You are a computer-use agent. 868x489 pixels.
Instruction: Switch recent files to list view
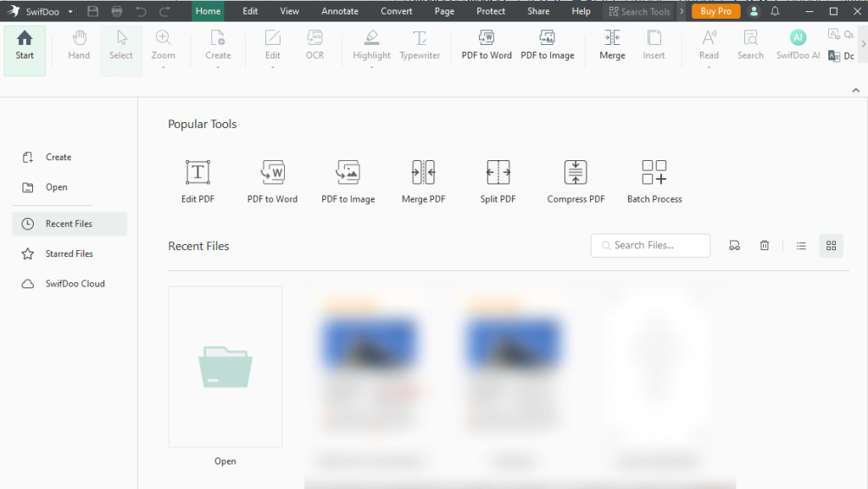pyautogui.click(x=800, y=245)
